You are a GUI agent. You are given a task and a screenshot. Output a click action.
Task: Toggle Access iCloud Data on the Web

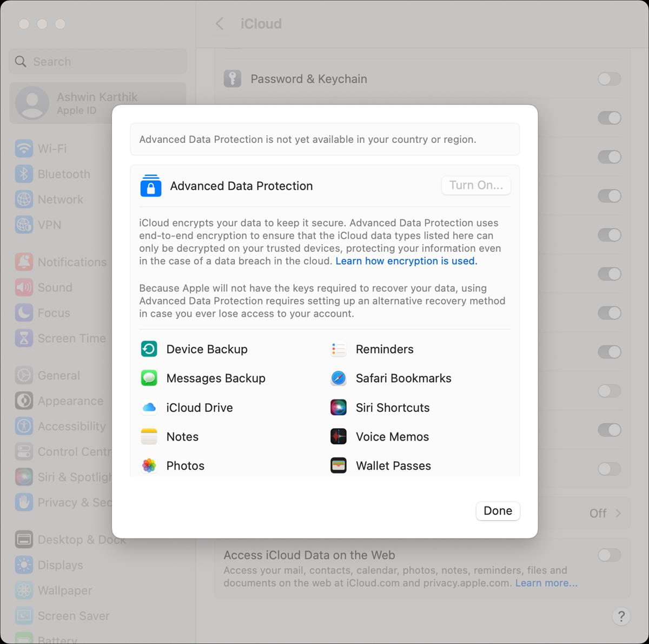(609, 555)
